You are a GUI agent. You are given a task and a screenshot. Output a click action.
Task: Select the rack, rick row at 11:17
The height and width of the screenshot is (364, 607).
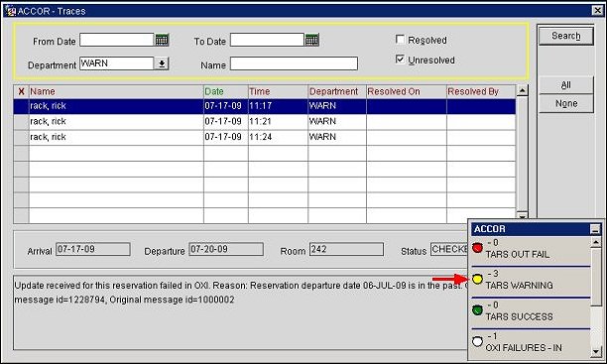point(265,106)
